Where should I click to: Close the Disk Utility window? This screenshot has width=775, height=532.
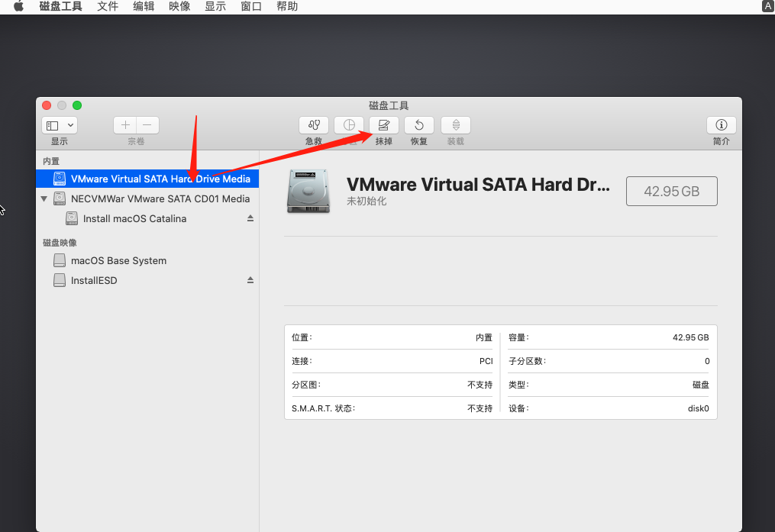(47, 105)
